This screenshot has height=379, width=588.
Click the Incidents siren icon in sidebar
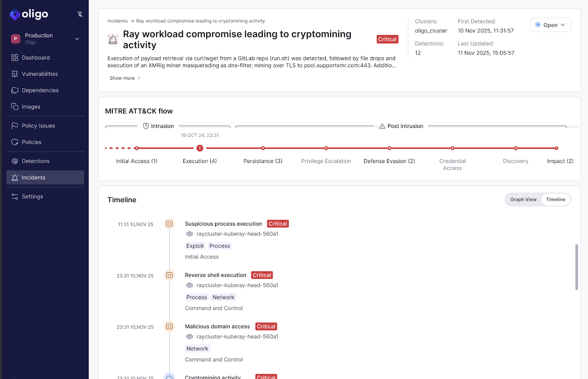coord(15,177)
